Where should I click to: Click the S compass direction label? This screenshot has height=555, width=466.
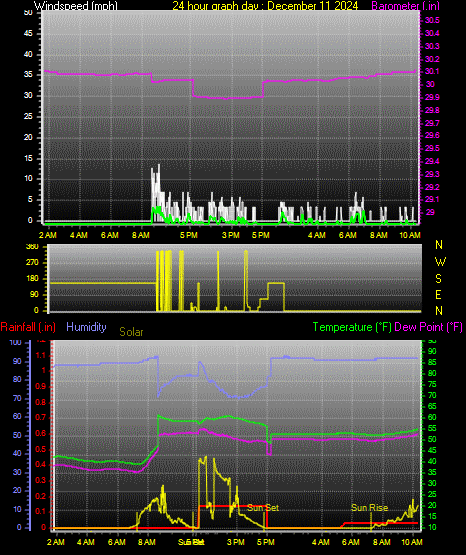[438, 279]
